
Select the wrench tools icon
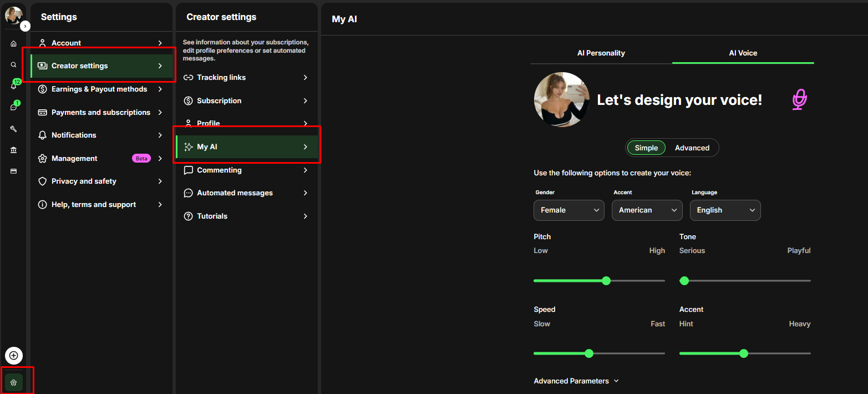[13, 128]
